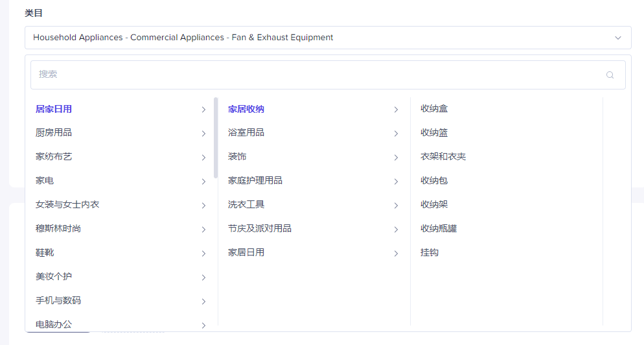
Task: Open the 类目 category dropdown field
Action: pos(328,38)
